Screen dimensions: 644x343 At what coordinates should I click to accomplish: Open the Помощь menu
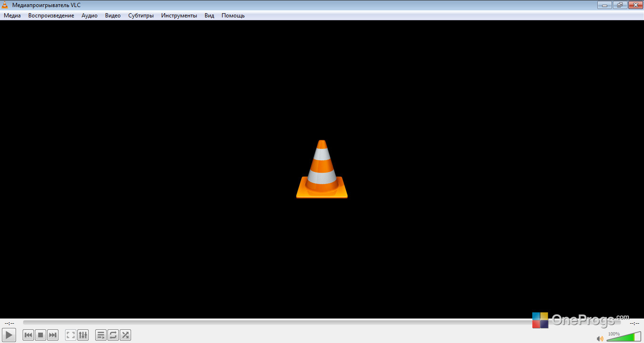(x=233, y=16)
